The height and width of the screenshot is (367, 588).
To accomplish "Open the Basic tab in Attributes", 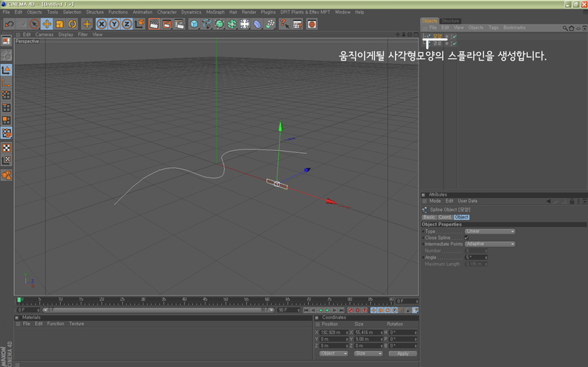I will [429, 217].
